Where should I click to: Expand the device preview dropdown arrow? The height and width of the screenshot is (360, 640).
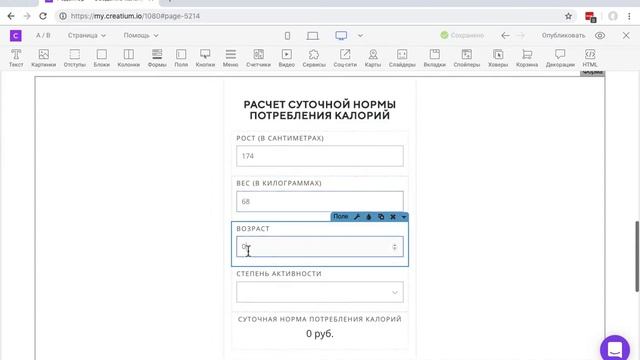click(360, 36)
